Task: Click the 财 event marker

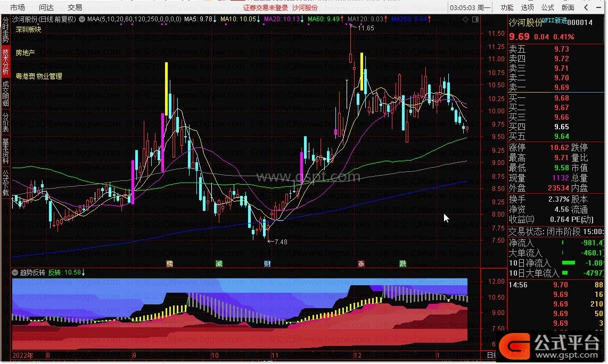Action: [267, 264]
